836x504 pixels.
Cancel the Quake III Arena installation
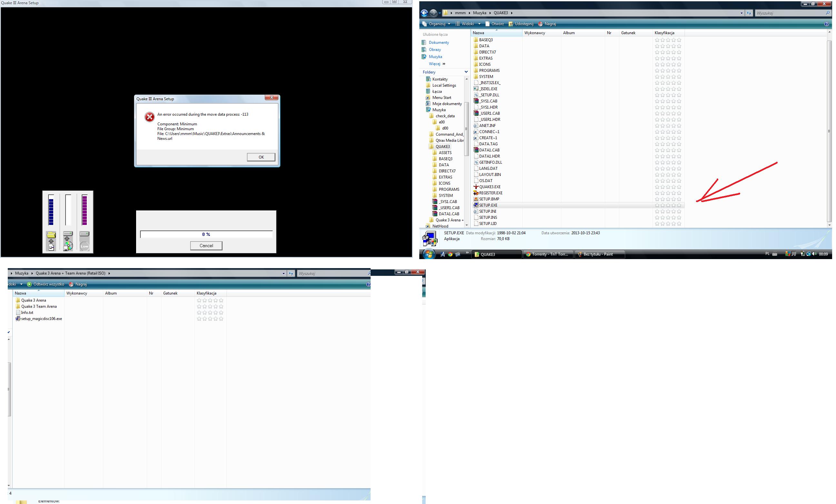pos(206,246)
